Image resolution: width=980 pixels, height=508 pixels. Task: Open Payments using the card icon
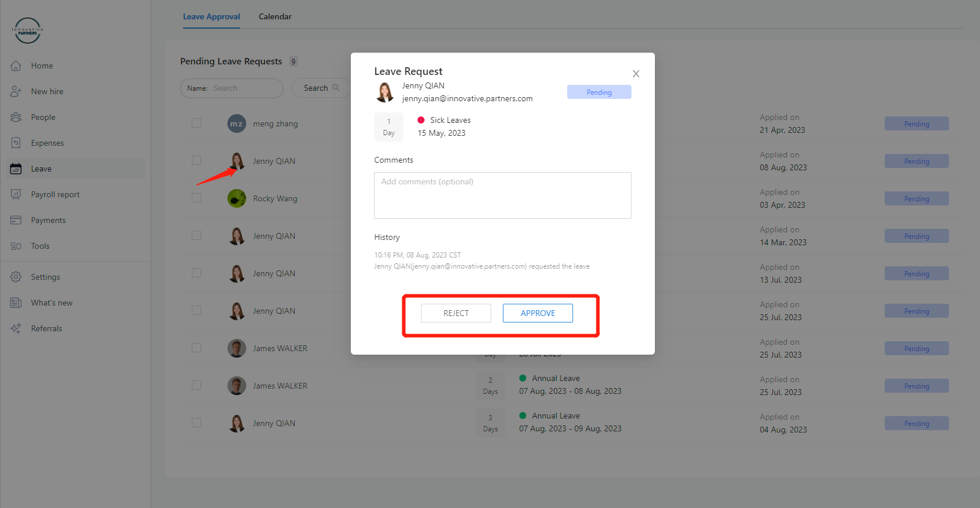coord(16,220)
